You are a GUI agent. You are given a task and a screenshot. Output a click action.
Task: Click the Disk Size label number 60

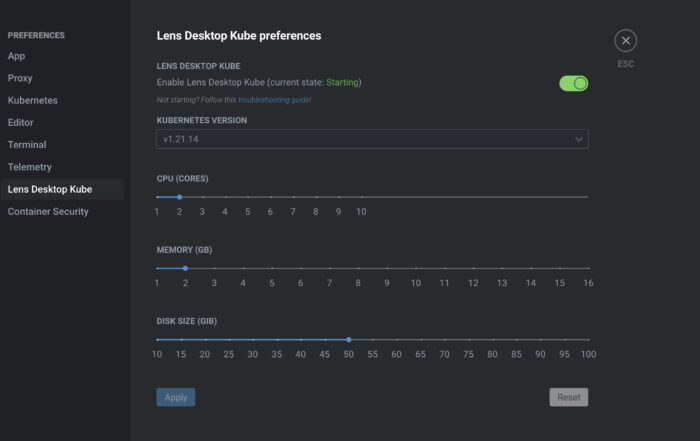point(396,354)
